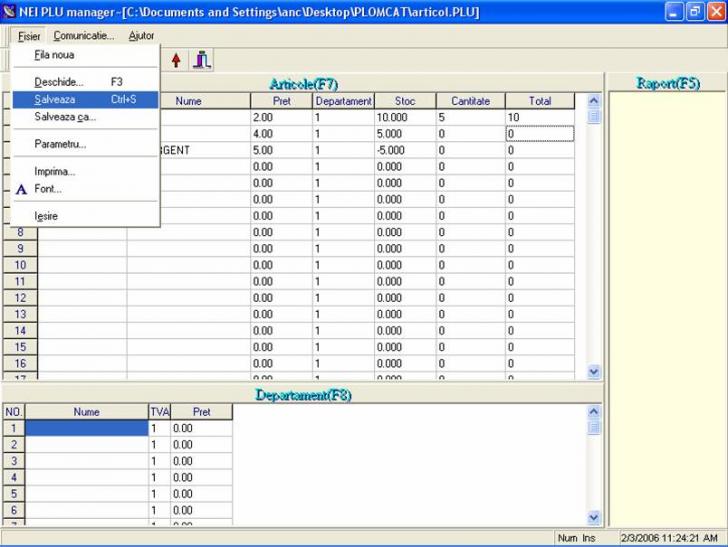The height and width of the screenshot is (547, 728).
Task: Choose Fila noua from the menu
Action: point(54,55)
